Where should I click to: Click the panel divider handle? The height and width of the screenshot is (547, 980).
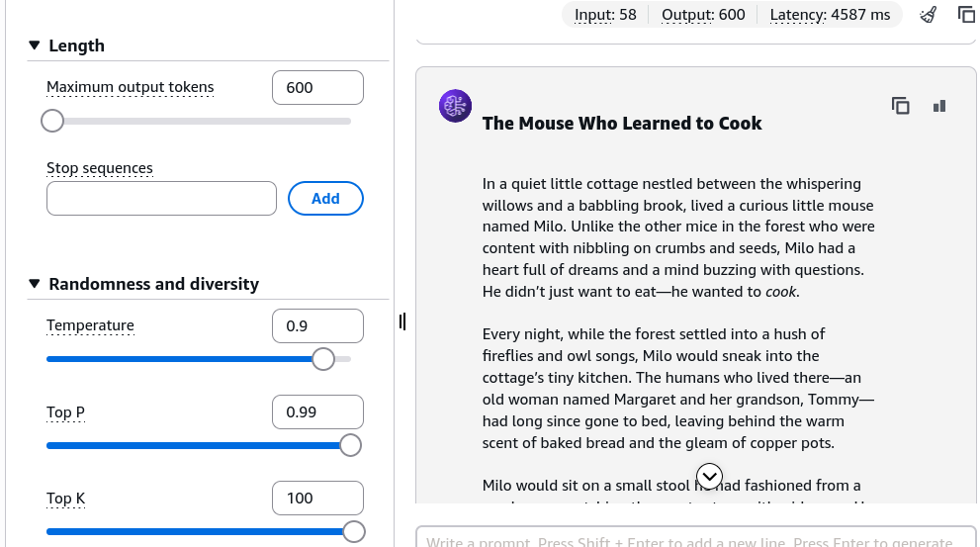click(x=401, y=321)
